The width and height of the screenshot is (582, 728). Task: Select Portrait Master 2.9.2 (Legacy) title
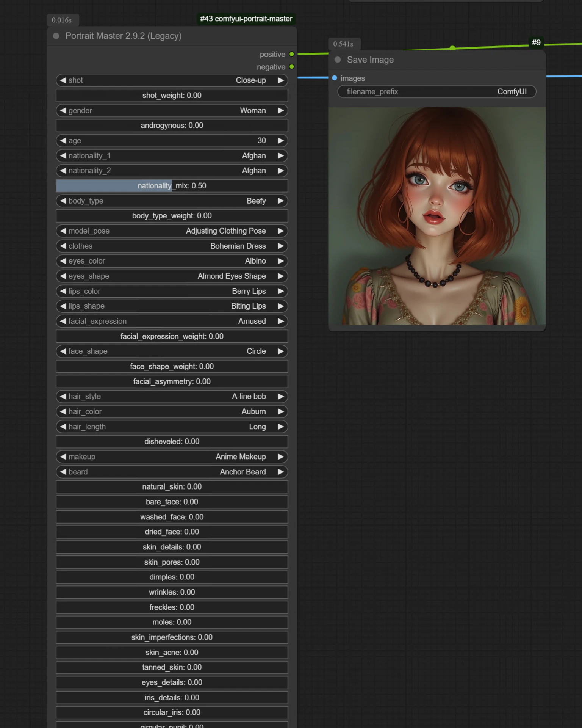pyautogui.click(x=124, y=36)
